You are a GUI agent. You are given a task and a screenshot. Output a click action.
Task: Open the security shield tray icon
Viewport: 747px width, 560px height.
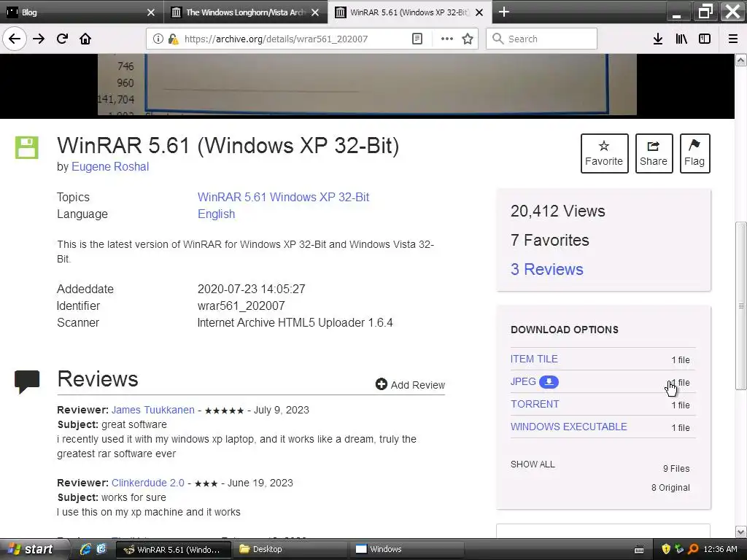[666, 549]
